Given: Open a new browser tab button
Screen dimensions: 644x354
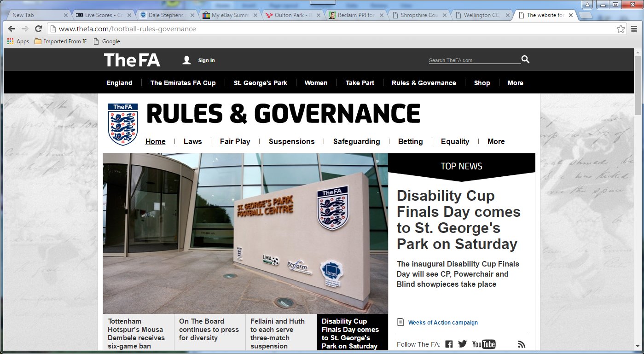Looking at the screenshot, I should click(x=585, y=15).
